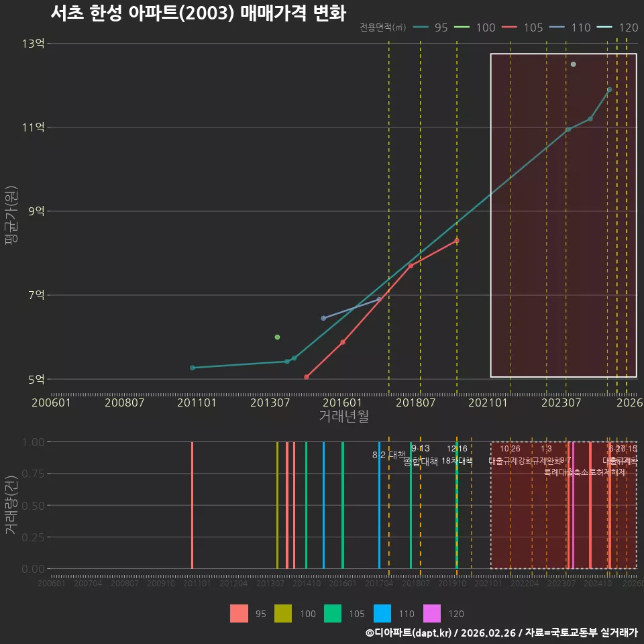Viewport: 644px width, 644px height.
Task: Click 200601 on the price chart x-axis
Action: pyautogui.click(x=52, y=402)
